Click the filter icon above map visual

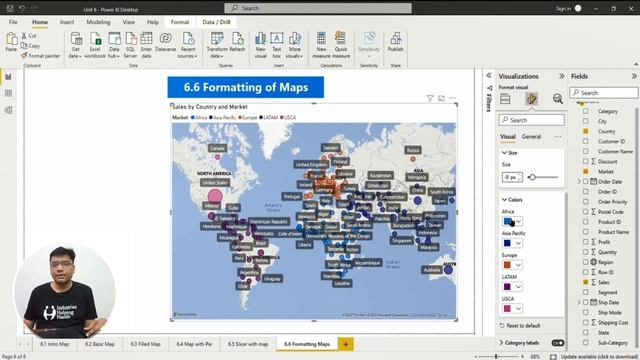(x=430, y=98)
